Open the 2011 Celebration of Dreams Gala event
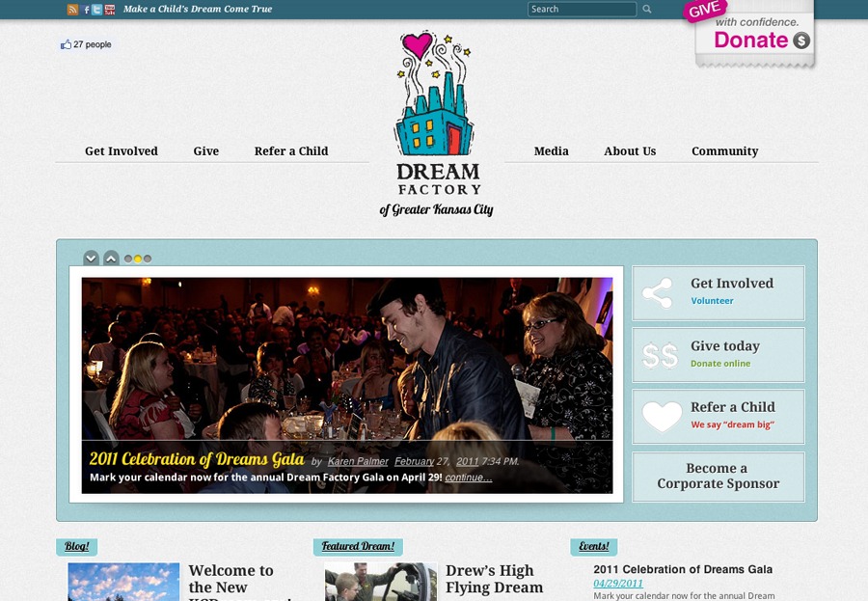Viewport: 868px width, 601px height. [683, 569]
